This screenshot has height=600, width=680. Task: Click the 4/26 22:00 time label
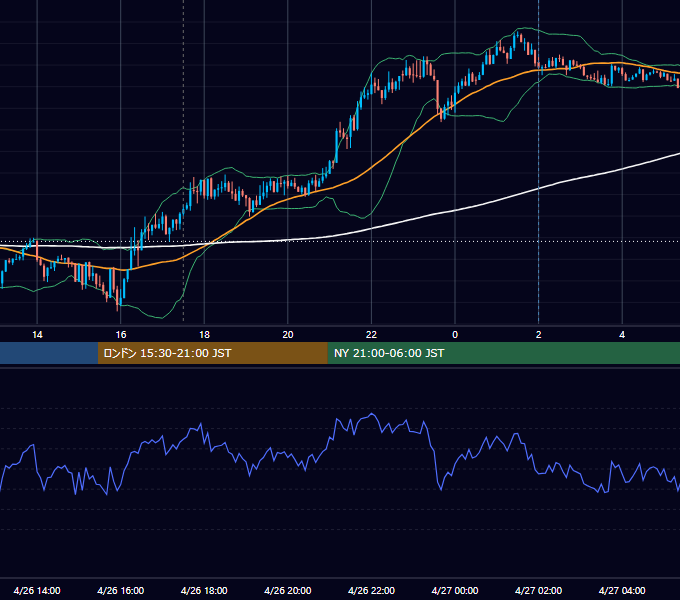point(371,590)
